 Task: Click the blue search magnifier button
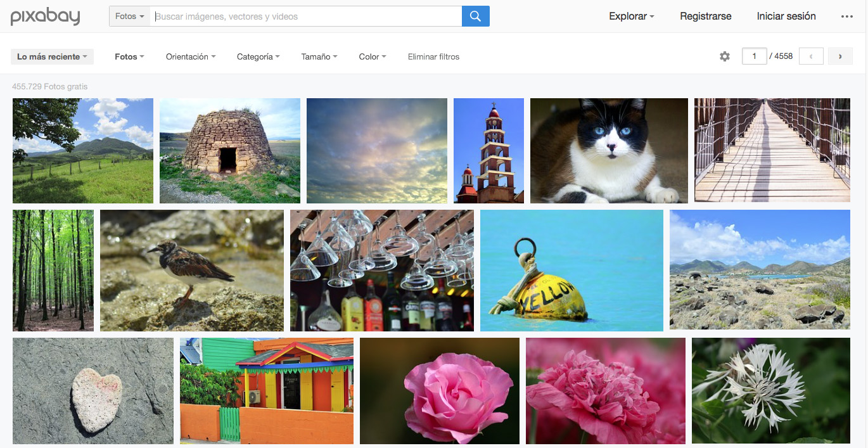475,16
